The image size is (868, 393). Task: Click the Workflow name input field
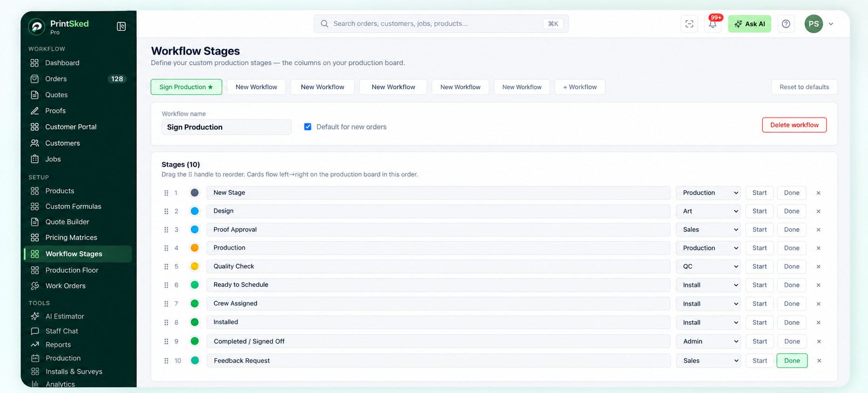[x=226, y=127]
